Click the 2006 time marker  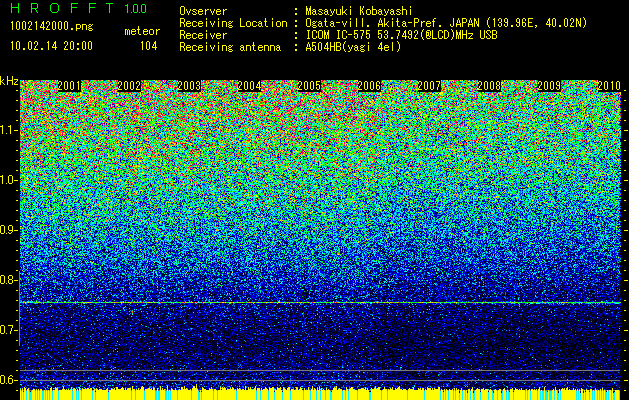point(369,86)
